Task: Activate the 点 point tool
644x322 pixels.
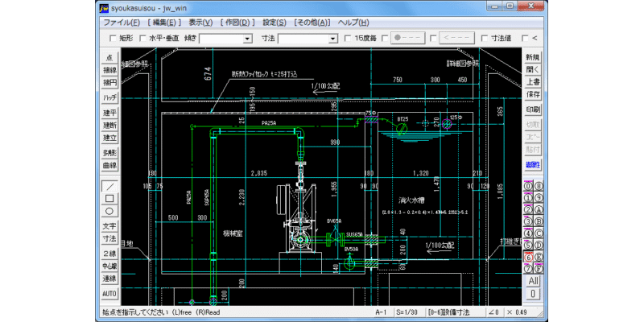Action: (109, 58)
